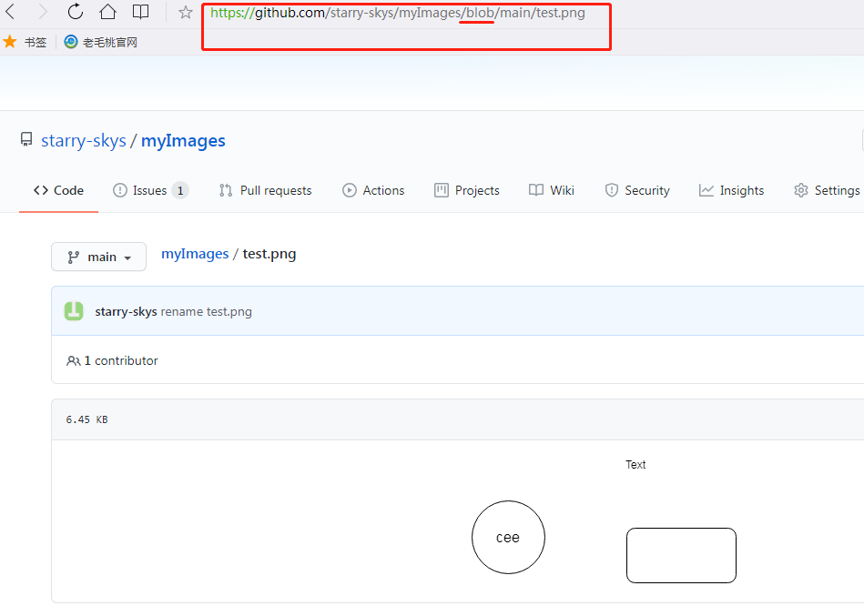Click the commit author's avatar icon
Viewport: 864px width, 616px height.
(74, 310)
